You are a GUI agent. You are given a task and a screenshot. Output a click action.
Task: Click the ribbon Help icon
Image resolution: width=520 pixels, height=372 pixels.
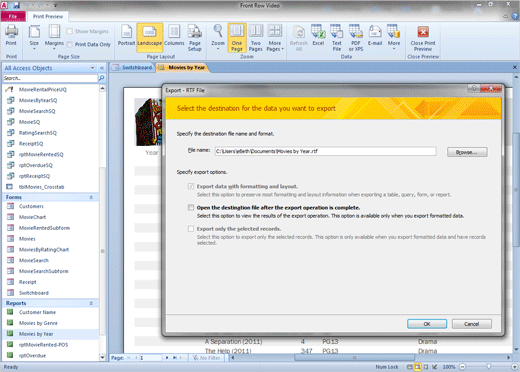515,16
